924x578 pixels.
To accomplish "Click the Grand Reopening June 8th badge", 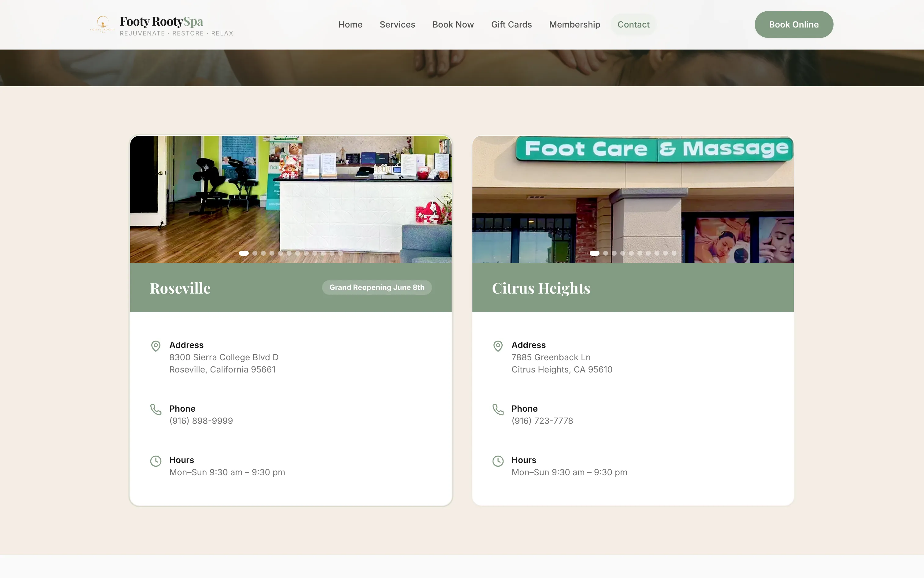I will pos(377,287).
